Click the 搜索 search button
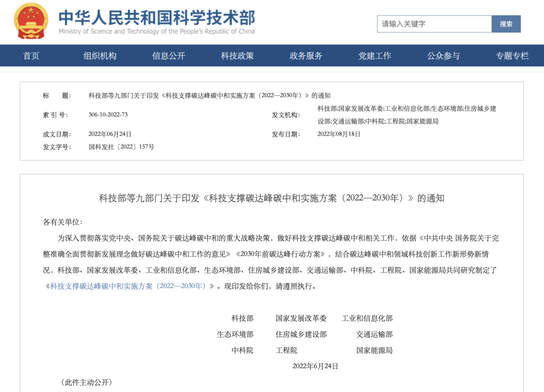 tap(506, 24)
